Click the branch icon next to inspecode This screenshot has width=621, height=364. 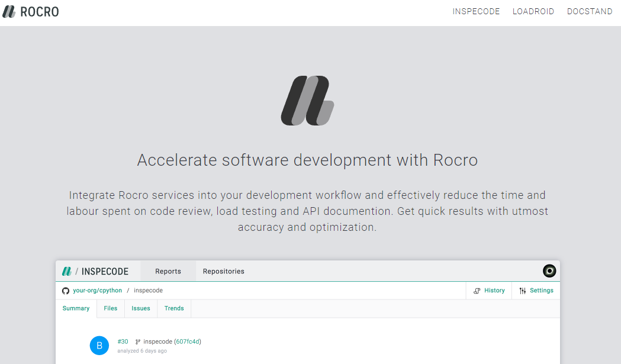(138, 342)
